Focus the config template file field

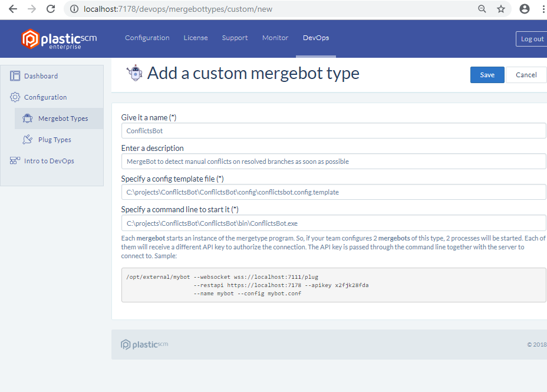[334, 192]
